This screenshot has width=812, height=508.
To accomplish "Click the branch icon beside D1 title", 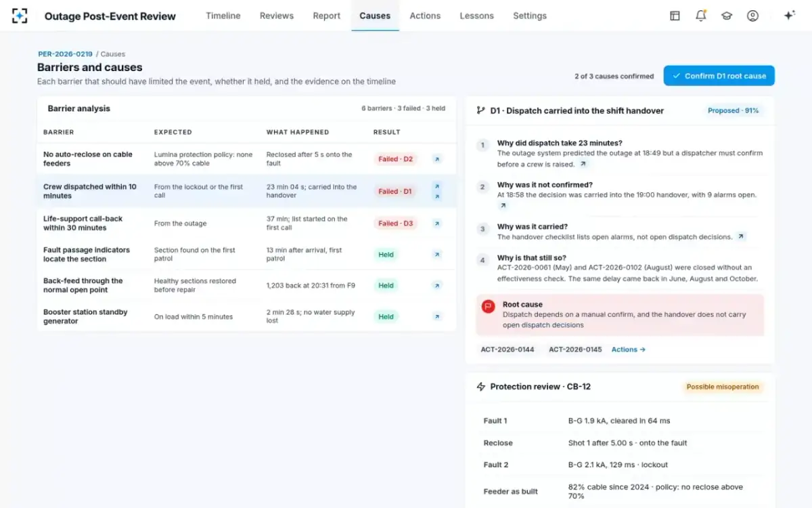I will pyautogui.click(x=480, y=110).
